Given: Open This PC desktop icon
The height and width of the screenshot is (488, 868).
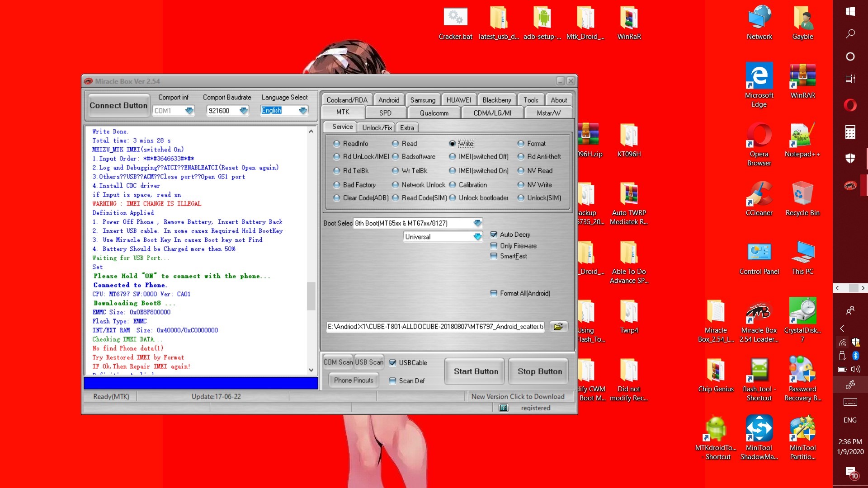Looking at the screenshot, I should (x=803, y=258).
